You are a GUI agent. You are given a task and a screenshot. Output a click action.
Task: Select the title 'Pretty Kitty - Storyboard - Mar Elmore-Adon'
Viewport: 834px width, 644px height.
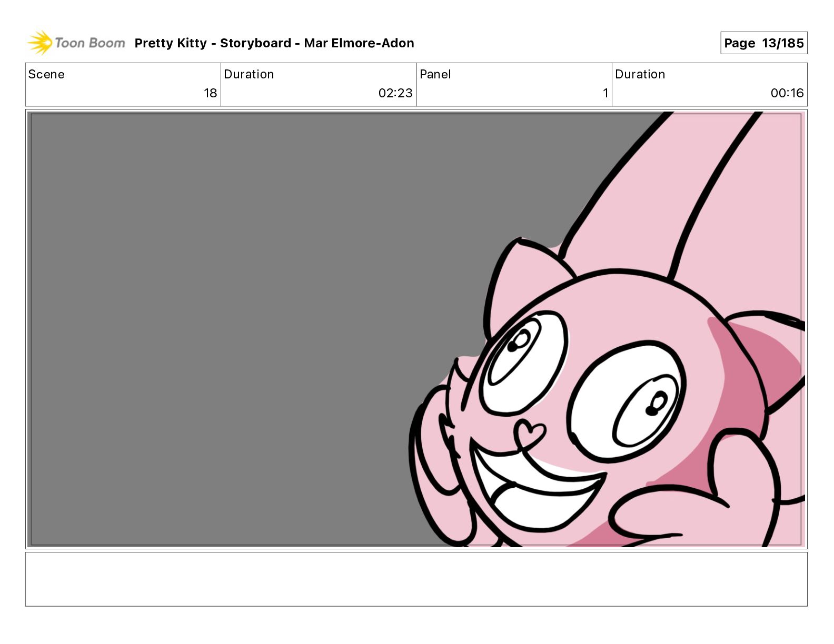coord(274,43)
